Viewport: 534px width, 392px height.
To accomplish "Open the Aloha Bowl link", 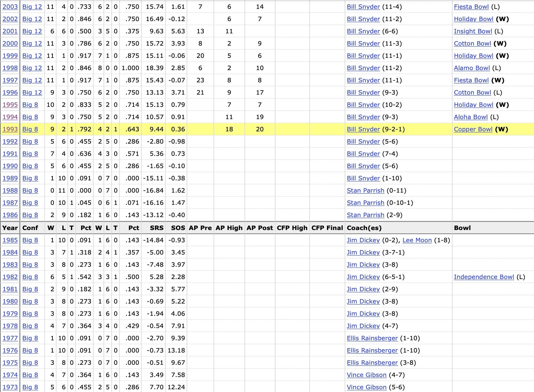I will pyautogui.click(x=471, y=117).
